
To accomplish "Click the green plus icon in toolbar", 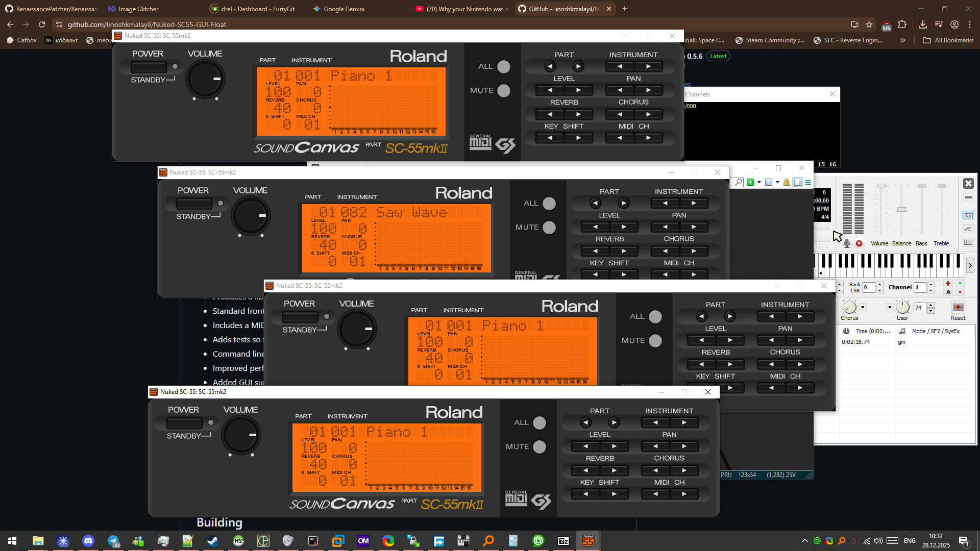I will point(750,182).
